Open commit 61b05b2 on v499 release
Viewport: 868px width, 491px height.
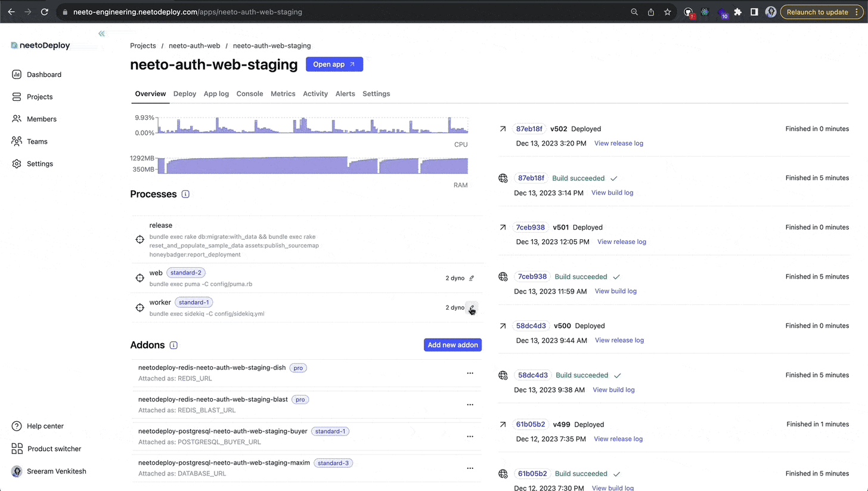(531, 424)
